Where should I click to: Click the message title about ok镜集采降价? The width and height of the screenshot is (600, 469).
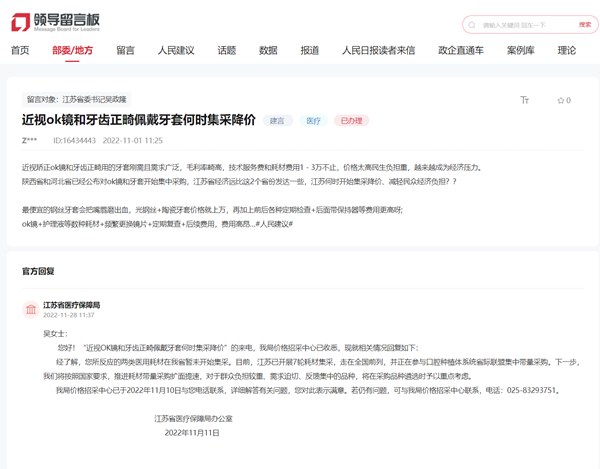[139, 120]
